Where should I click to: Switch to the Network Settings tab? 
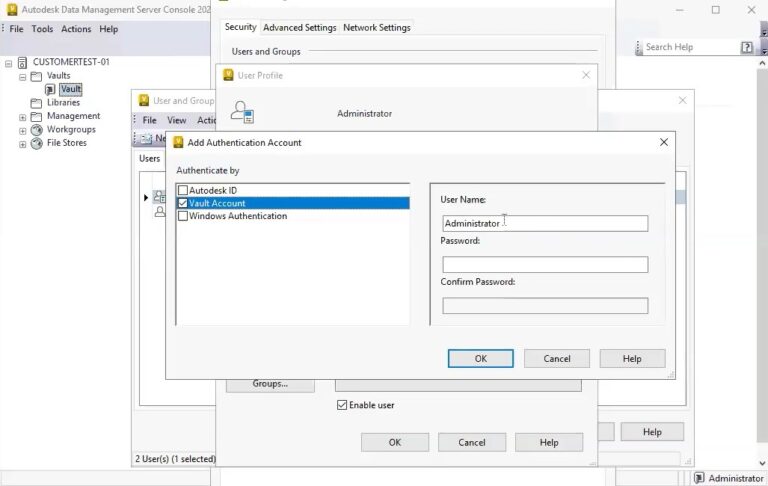377,28
